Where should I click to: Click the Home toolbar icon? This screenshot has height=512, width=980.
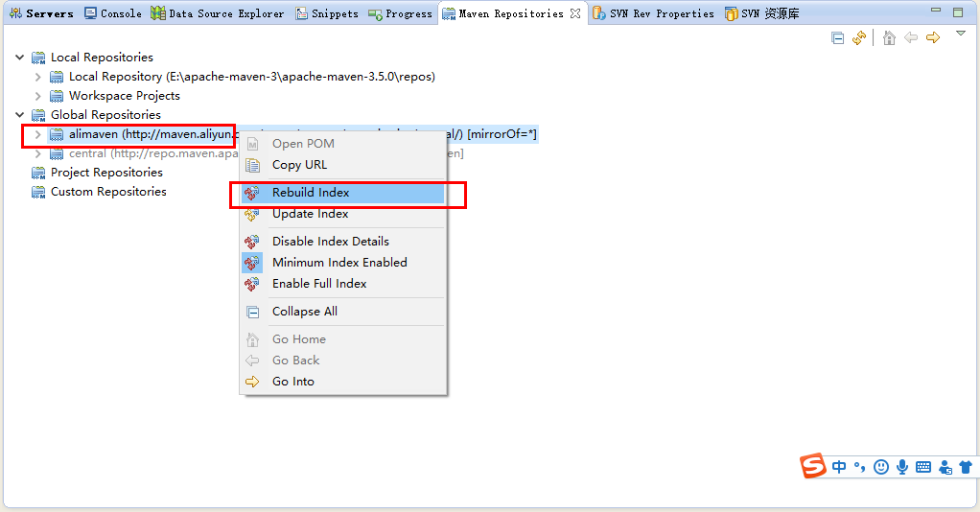[x=889, y=38]
